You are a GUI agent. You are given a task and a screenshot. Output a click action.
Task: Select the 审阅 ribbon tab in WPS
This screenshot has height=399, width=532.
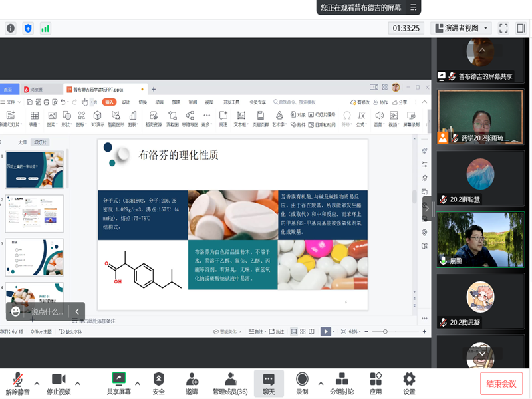(192, 102)
